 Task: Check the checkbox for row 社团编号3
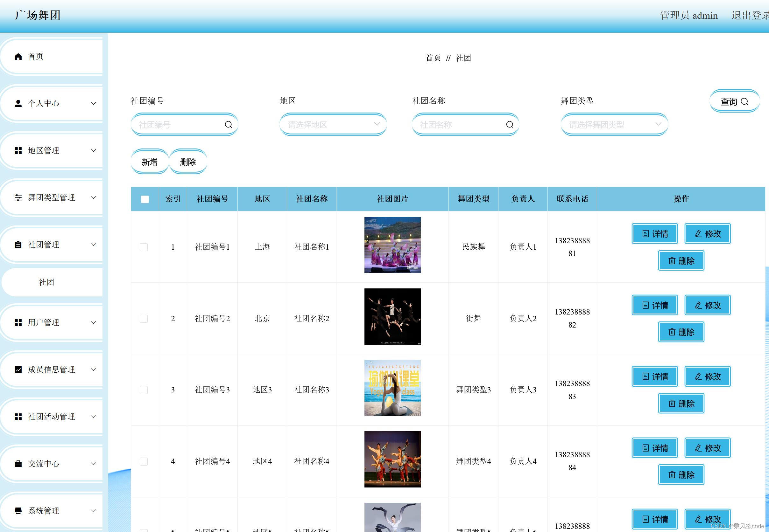pyautogui.click(x=144, y=390)
